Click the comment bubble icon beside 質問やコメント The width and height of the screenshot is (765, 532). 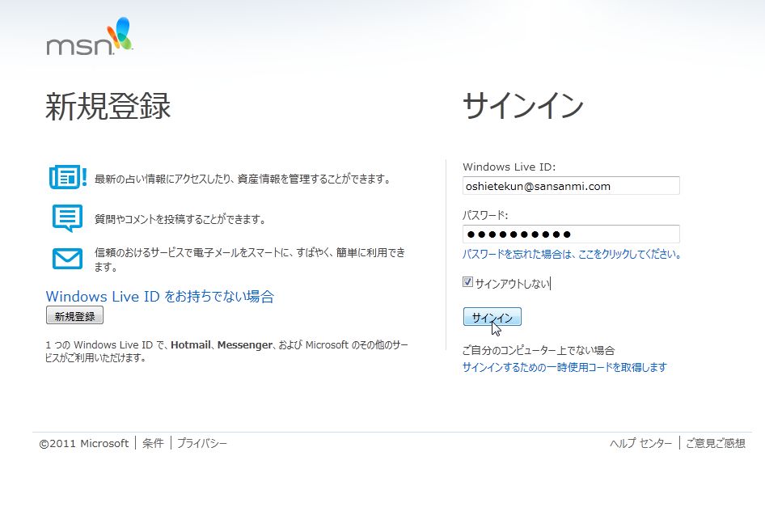[67, 218]
